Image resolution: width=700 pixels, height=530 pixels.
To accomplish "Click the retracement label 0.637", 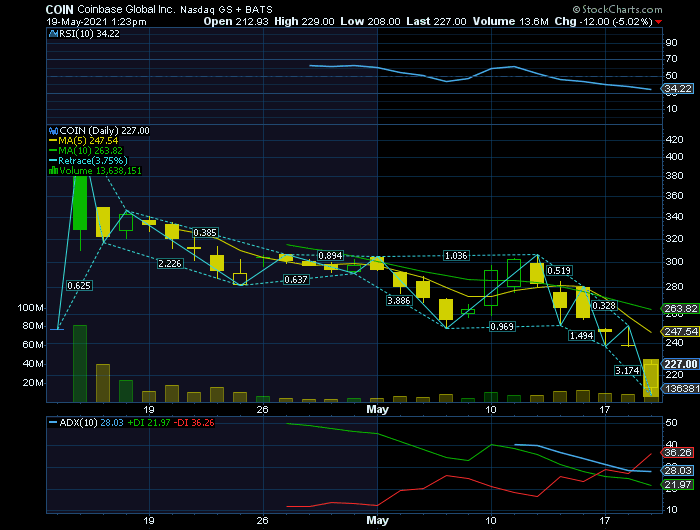I will (296, 280).
